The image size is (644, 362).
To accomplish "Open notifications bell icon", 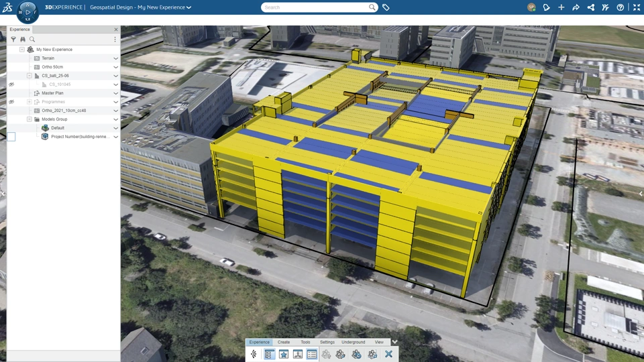I will click(546, 7).
